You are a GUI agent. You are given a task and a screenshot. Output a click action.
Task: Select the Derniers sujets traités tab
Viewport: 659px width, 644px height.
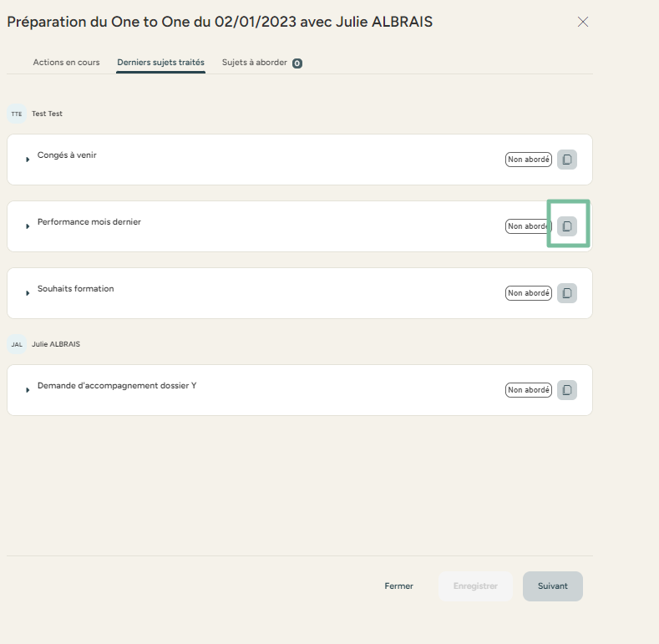tap(160, 63)
